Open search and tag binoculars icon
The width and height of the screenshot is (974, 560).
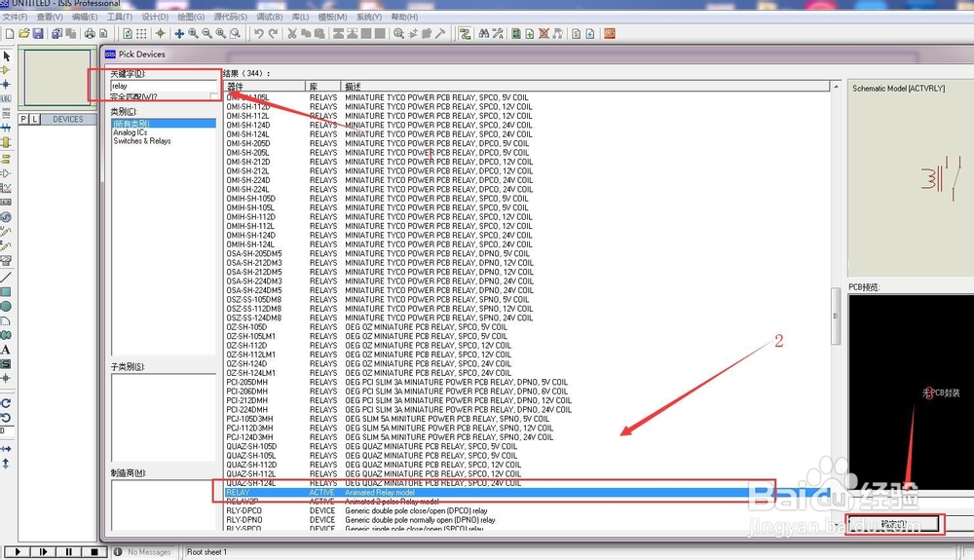pyautogui.click(x=484, y=33)
